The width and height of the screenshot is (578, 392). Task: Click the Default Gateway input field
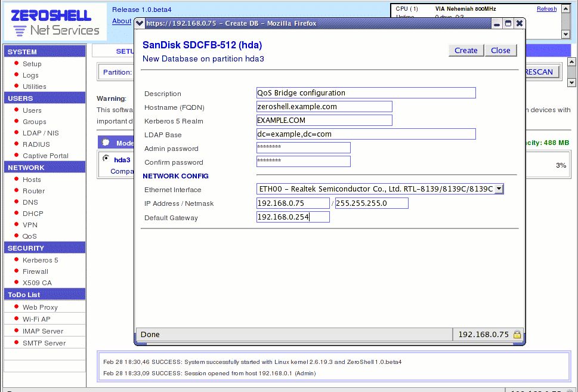[292, 217]
